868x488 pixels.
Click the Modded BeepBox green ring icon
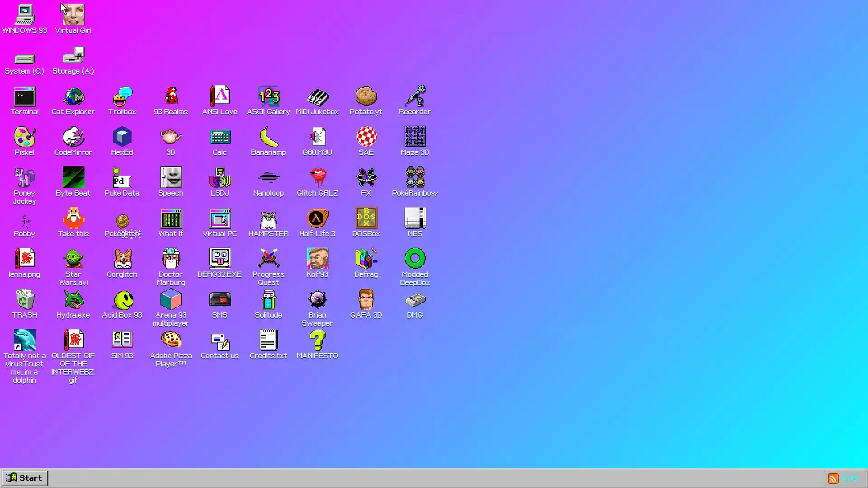(x=415, y=259)
